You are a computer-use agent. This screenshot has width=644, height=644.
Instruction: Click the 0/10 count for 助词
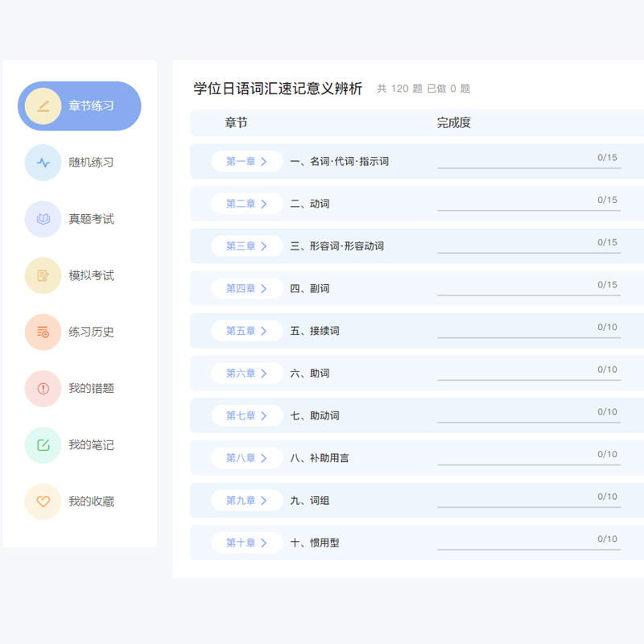(x=607, y=369)
